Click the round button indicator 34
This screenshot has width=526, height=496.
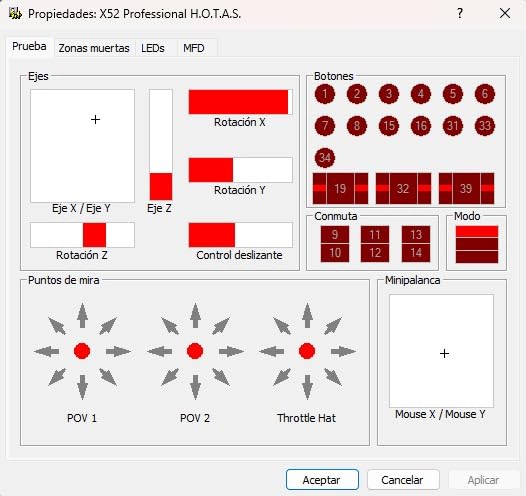coord(325,158)
